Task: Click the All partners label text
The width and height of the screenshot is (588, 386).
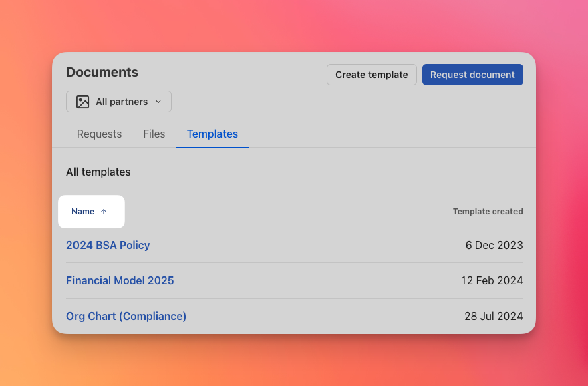Action: [122, 102]
